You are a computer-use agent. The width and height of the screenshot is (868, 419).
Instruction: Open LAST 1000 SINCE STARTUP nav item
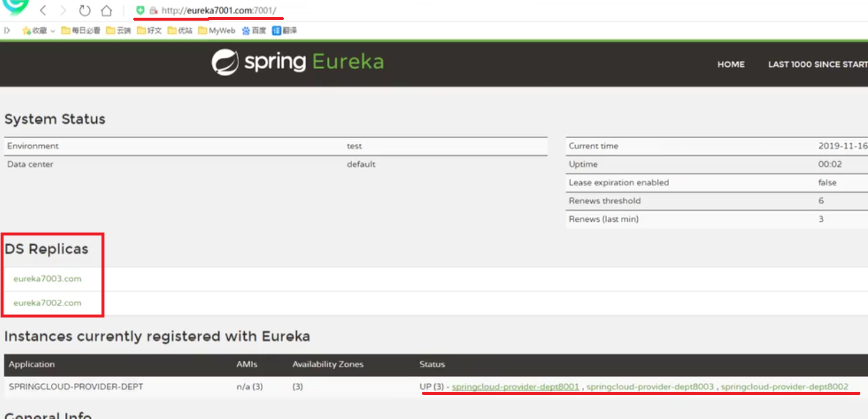818,64
